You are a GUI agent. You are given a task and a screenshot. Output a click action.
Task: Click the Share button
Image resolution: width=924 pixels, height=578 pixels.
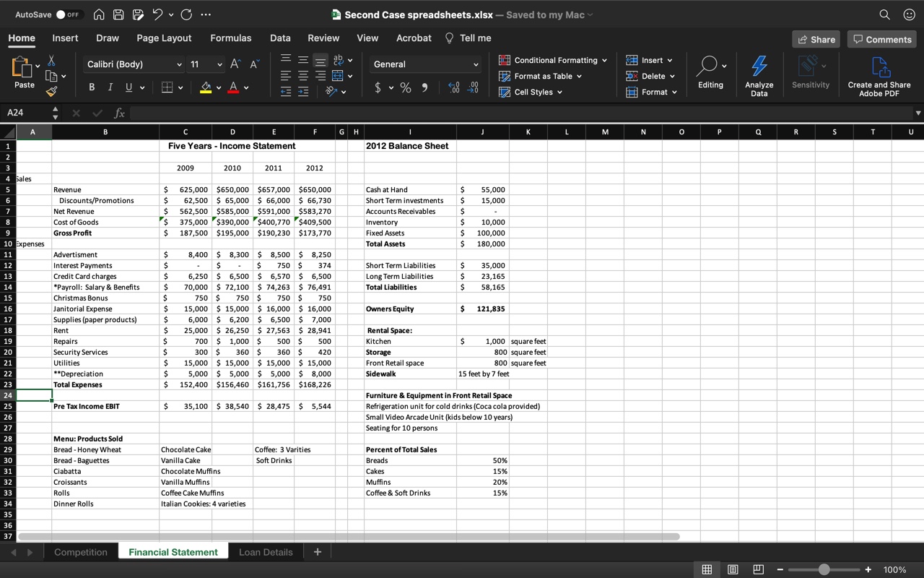[816, 39]
